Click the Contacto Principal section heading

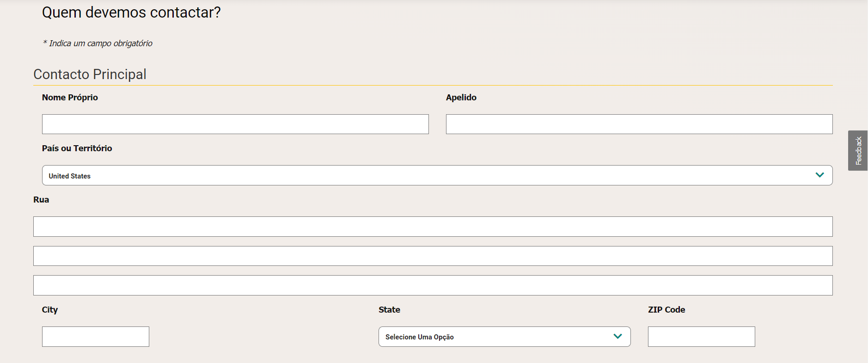(90, 74)
